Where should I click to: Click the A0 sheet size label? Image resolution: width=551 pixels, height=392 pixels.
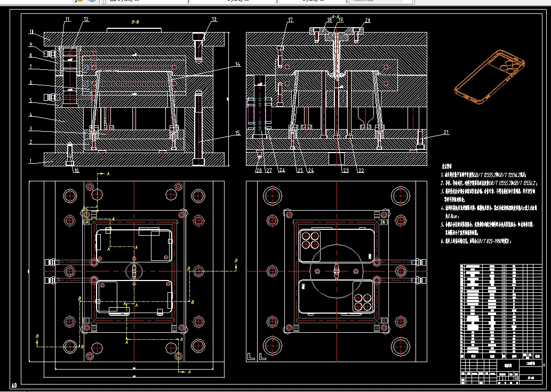tap(14, 385)
